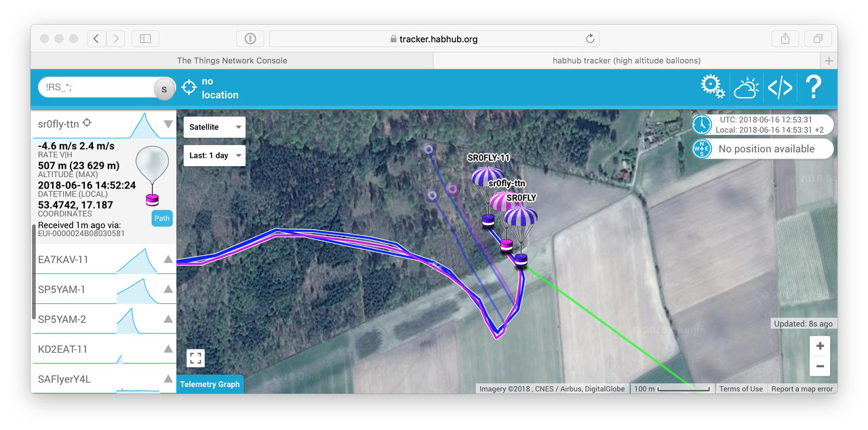Expand the SP5YAM-1 vehicle row

tap(103, 289)
